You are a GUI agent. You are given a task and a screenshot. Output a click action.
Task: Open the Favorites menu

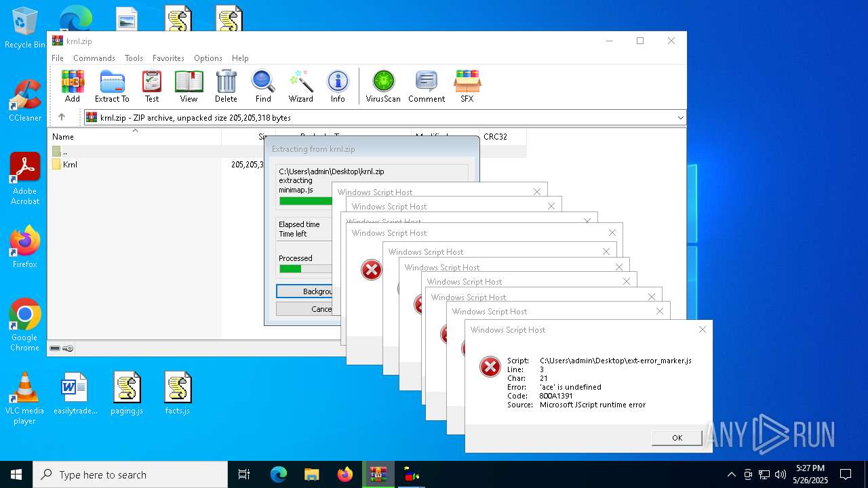[168, 58]
